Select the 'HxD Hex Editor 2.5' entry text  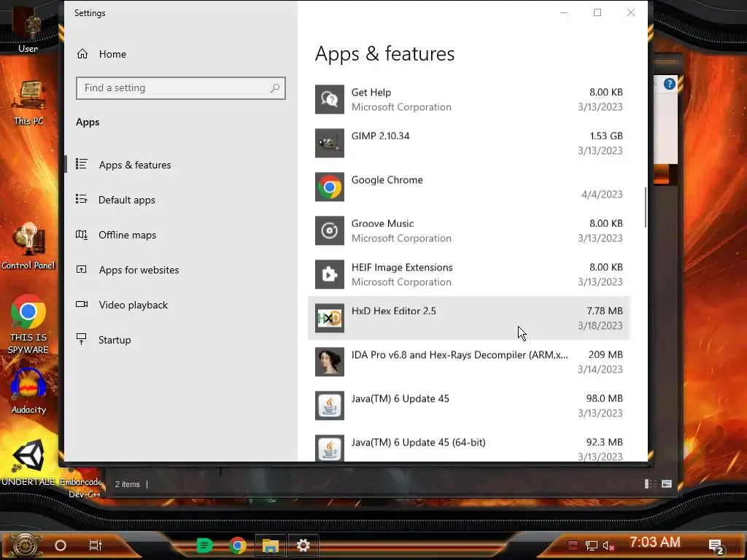click(393, 311)
